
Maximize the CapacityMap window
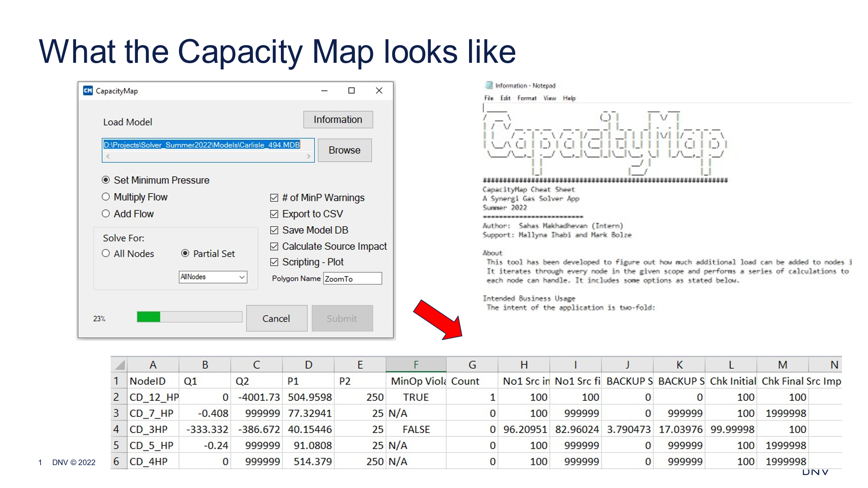click(x=351, y=91)
